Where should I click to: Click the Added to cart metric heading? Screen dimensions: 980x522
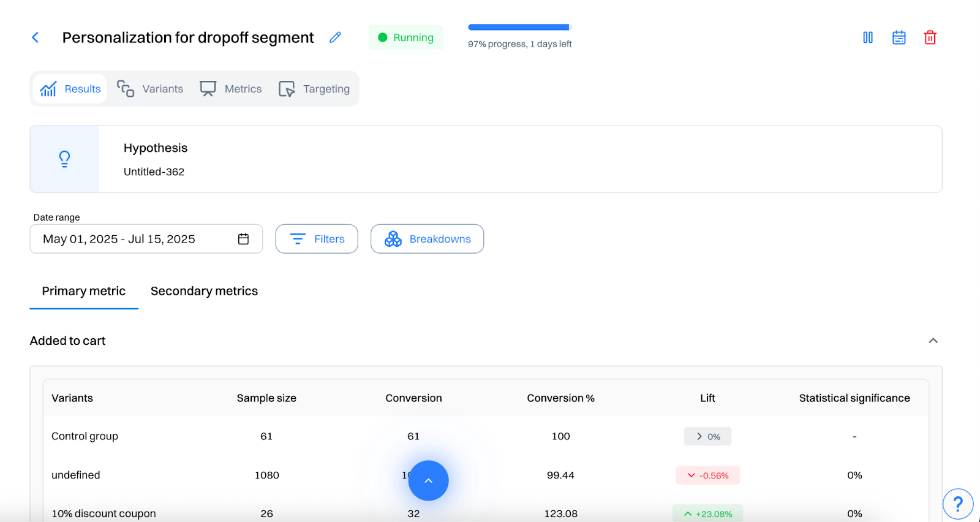tap(67, 341)
